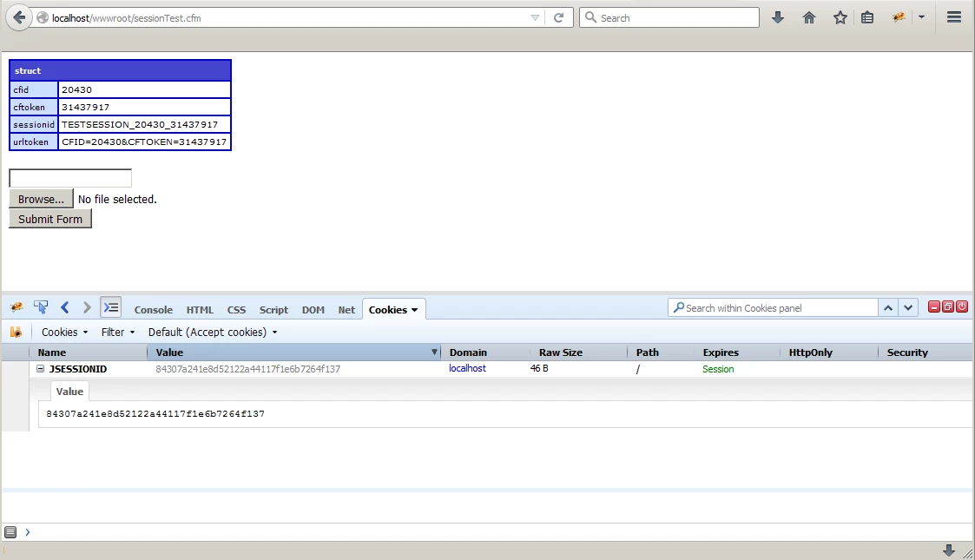Deactivate Firebug with the red power button
The height and width of the screenshot is (560, 975).
pyautogui.click(x=961, y=306)
